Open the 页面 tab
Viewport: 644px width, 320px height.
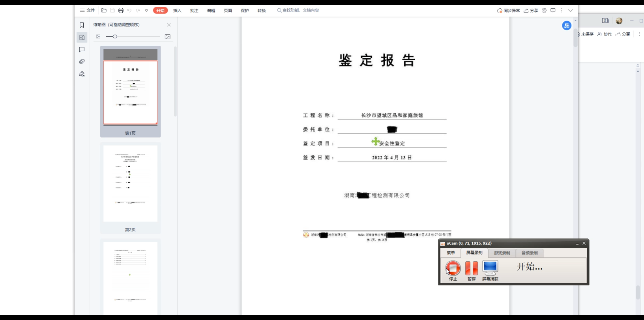228,11
